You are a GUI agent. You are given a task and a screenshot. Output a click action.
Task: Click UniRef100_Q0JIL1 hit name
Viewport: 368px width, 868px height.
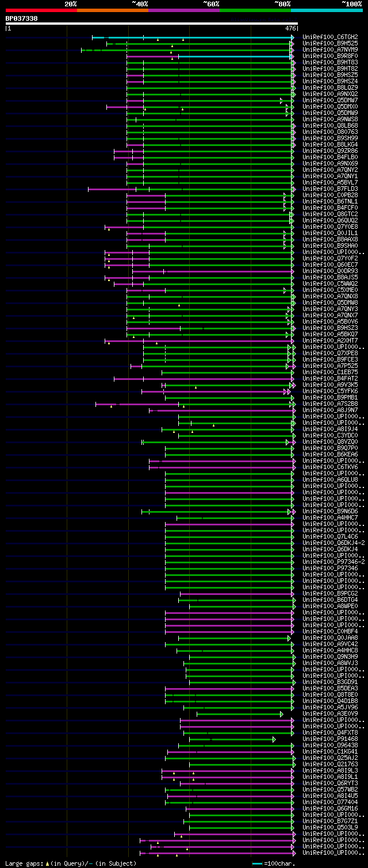[330, 233]
